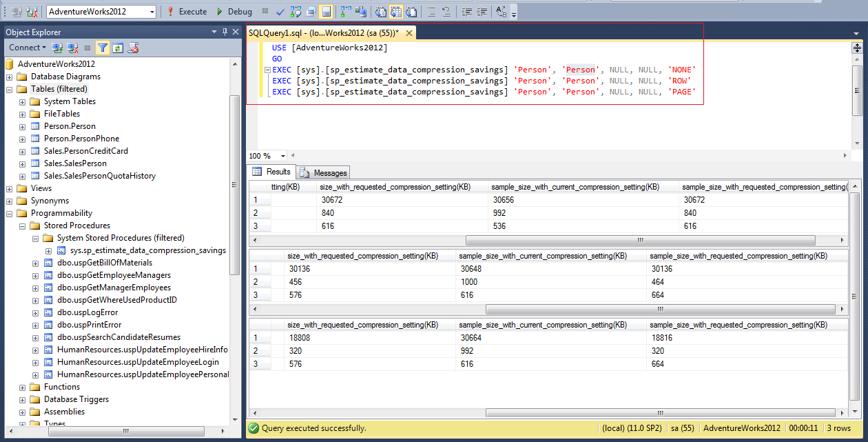Expand the Views folder
Screen dimensions: 868x442
pos(9,188)
